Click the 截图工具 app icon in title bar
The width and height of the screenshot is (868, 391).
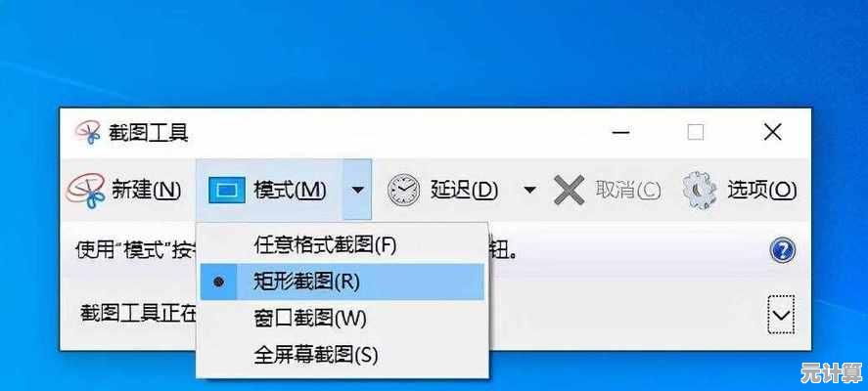87,132
